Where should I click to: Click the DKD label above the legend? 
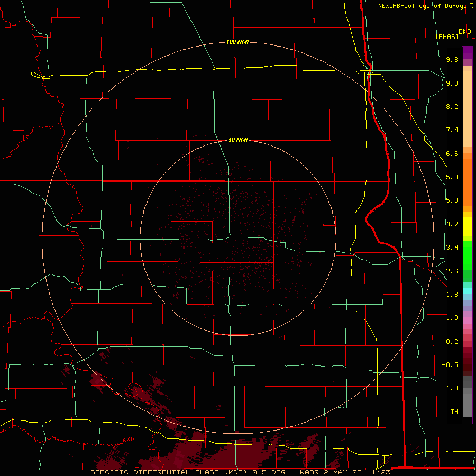tap(465, 31)
